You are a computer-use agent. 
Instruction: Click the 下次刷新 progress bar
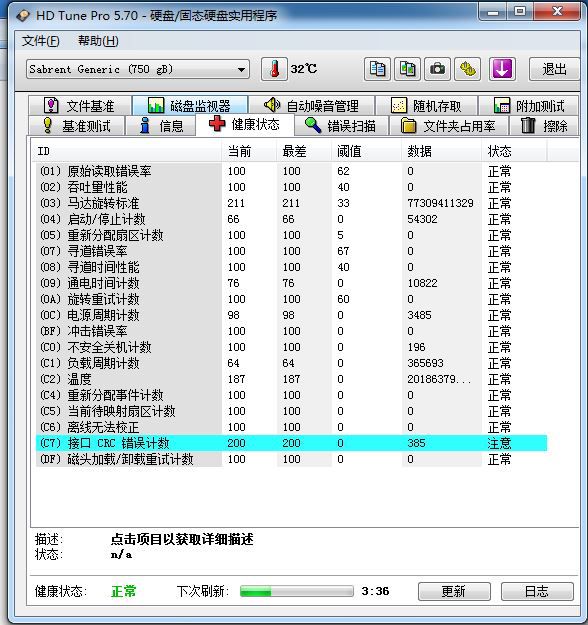(x=297, y=591)
